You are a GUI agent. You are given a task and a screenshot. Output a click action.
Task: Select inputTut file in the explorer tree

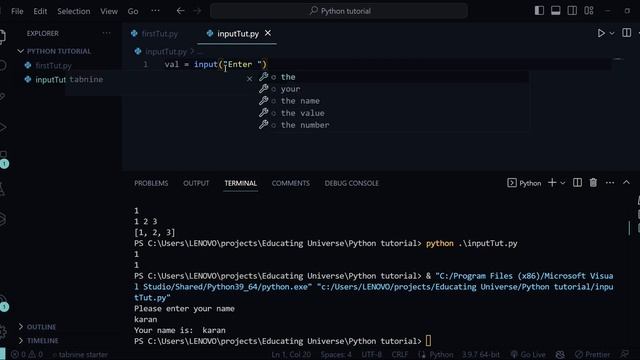[51, 80]
